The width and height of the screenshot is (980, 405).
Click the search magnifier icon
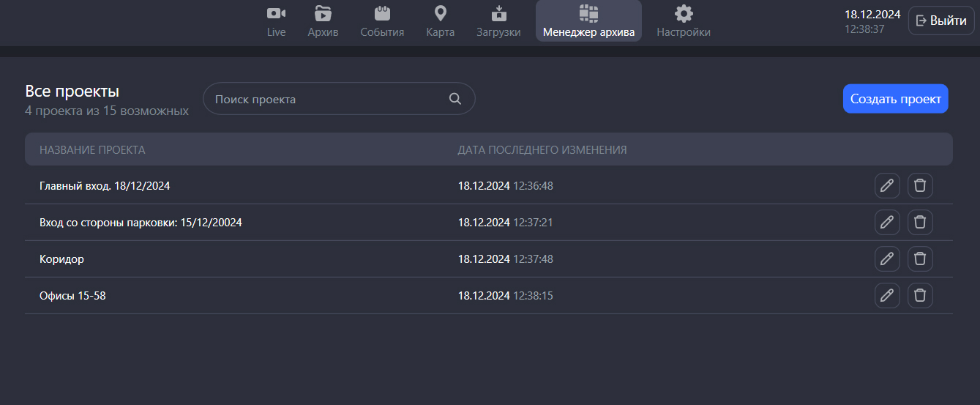[x=455, y=99]
